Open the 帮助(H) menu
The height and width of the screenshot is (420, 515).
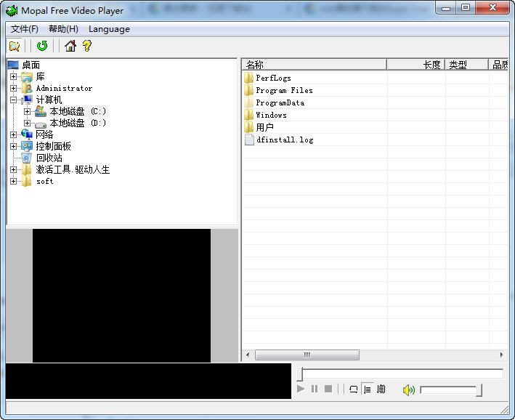pyautogui.click(x=63, y=29)
